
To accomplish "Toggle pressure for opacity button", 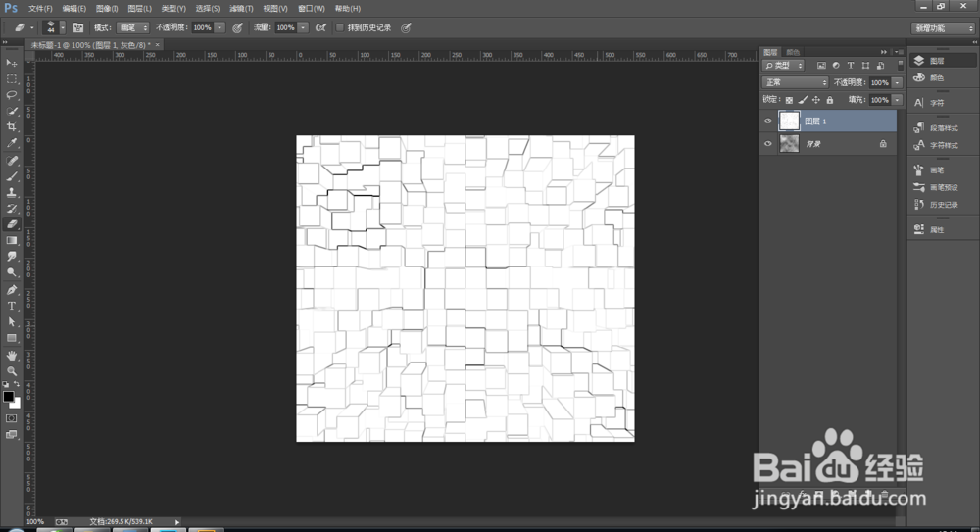I will 237,27.
